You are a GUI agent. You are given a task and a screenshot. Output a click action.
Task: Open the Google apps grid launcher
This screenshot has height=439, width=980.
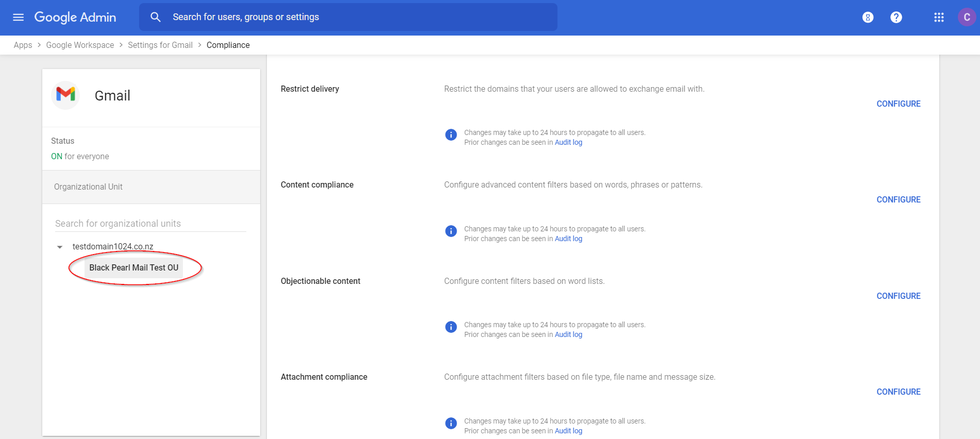pyautogui.click(x=939, y=18)
